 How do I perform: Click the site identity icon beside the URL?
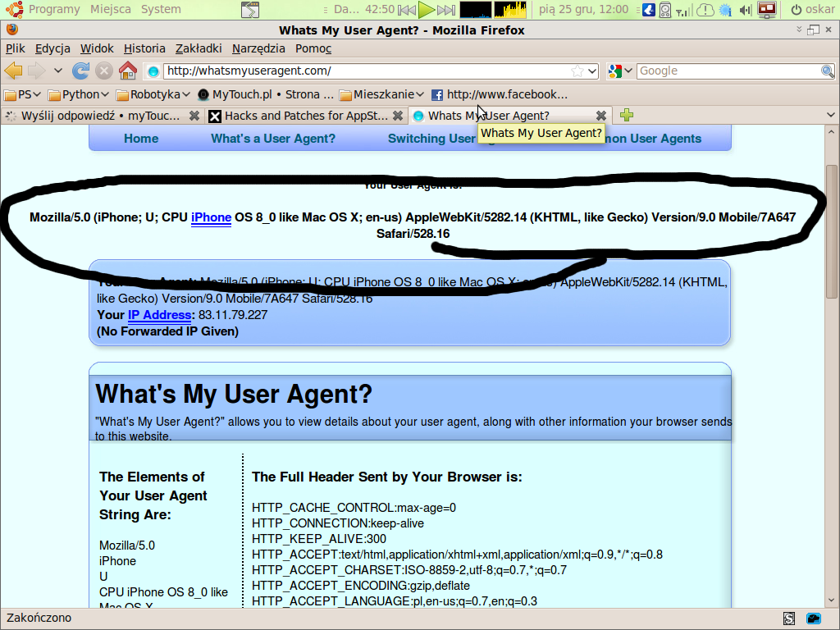click(x=153, y=71)
